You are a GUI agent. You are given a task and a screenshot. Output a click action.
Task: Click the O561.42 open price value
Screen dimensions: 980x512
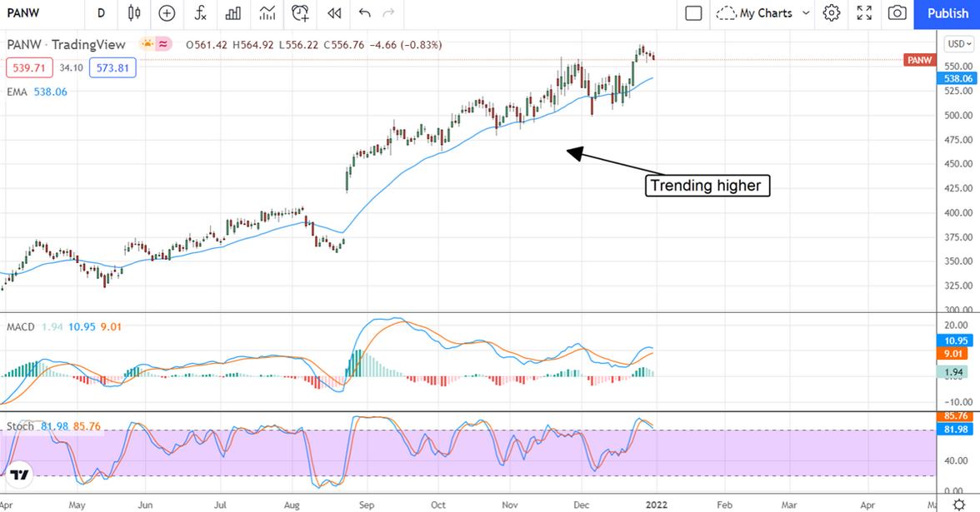[x=207, y=45]
